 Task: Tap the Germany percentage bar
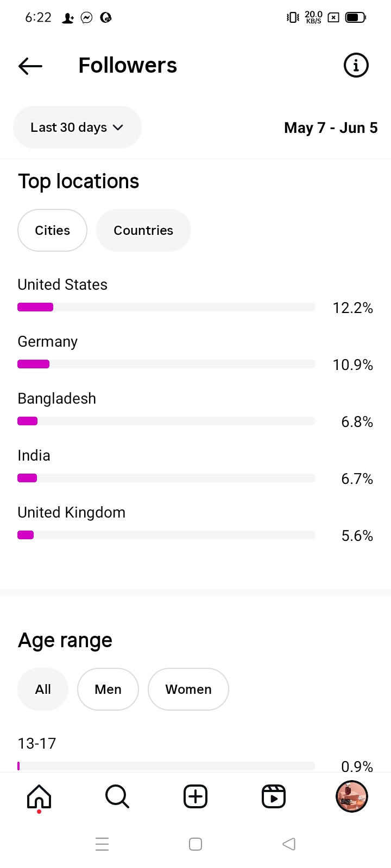point(166,365)
